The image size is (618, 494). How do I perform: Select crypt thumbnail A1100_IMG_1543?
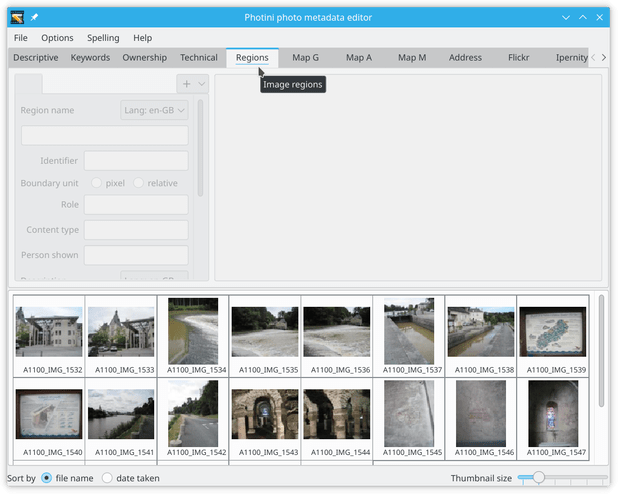click(x=265, y=418)
